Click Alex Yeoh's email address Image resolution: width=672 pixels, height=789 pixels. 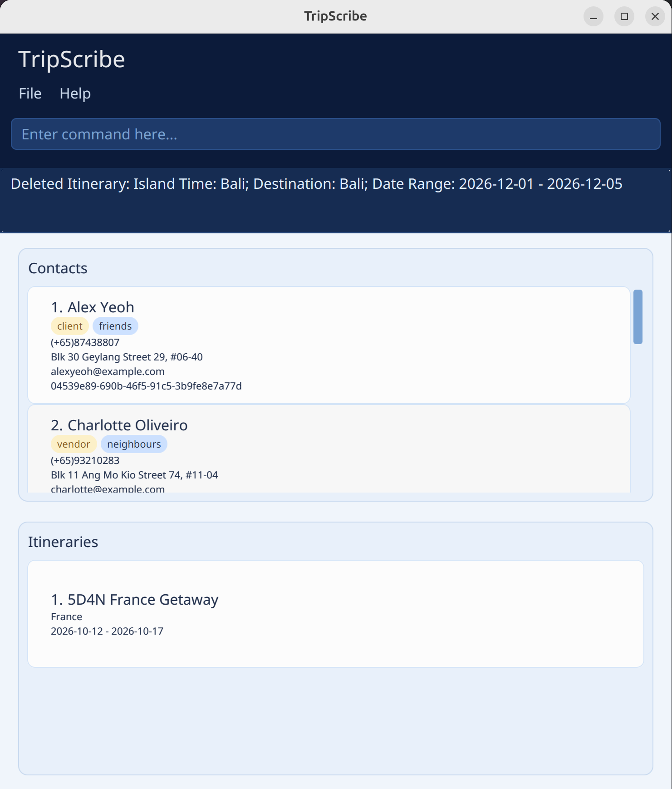(108, 371)
